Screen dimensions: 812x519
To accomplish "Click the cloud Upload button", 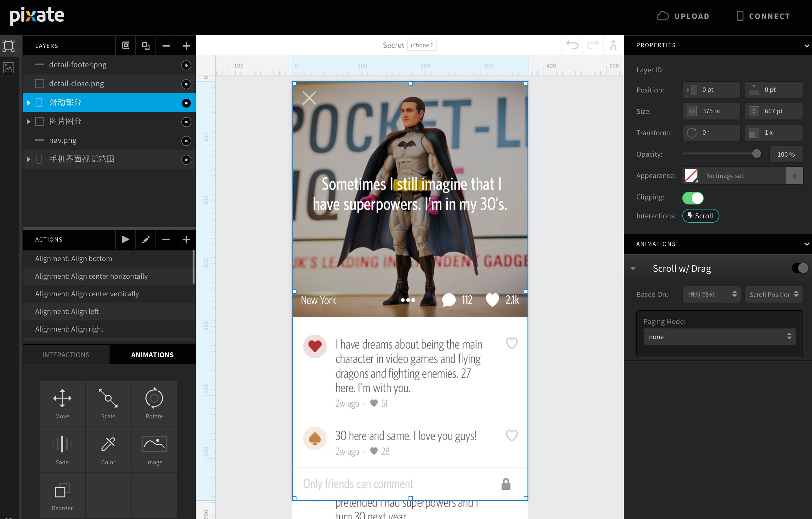I will click(x=683, y=16).
